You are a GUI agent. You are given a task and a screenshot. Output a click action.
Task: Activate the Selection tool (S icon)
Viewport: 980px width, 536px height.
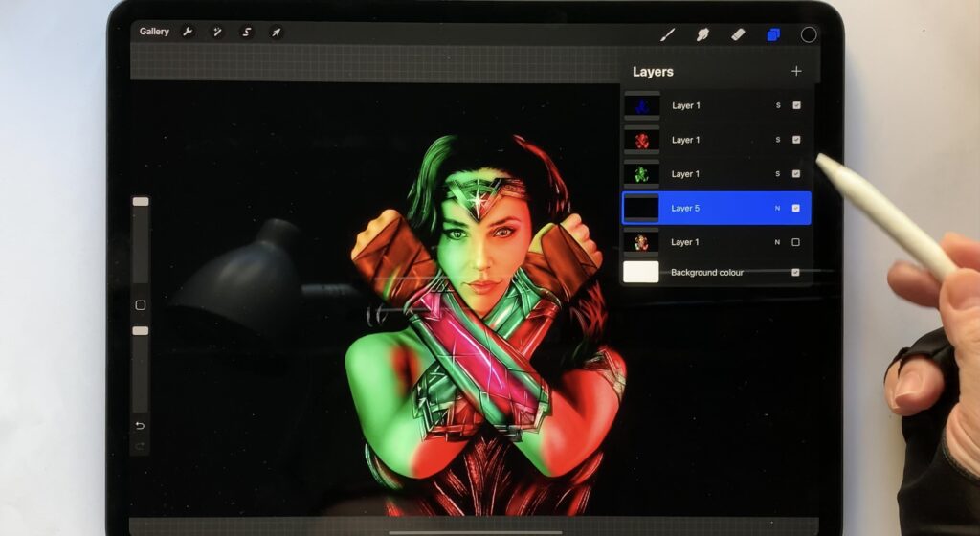246,33
